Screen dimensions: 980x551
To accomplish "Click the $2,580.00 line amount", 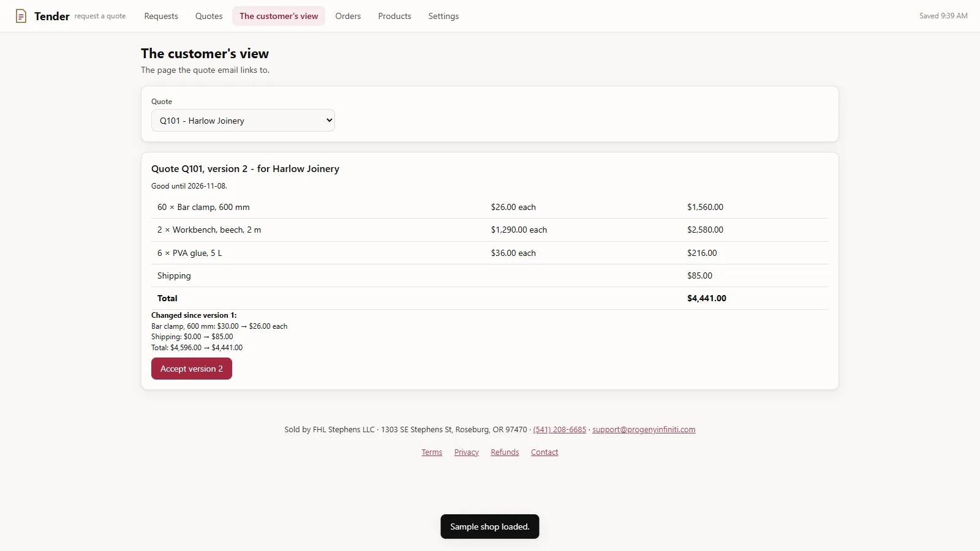I will click(x=705, y=230).
